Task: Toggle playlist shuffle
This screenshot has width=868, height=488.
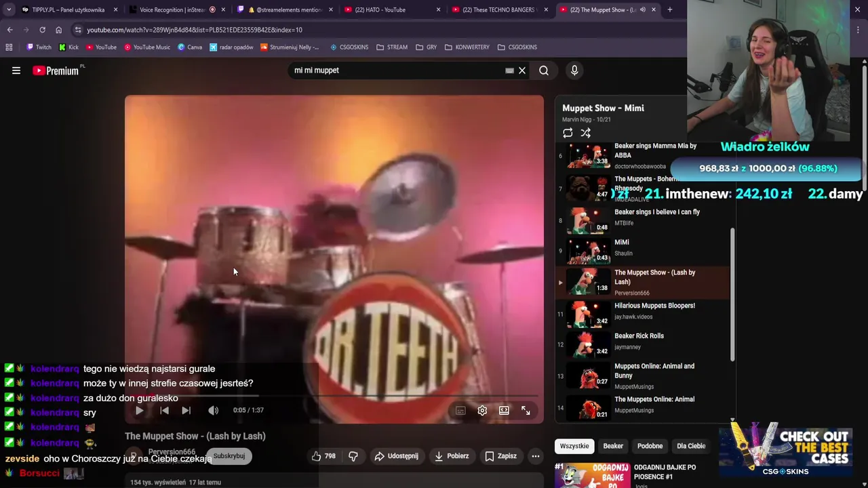Action: [586, 133]
